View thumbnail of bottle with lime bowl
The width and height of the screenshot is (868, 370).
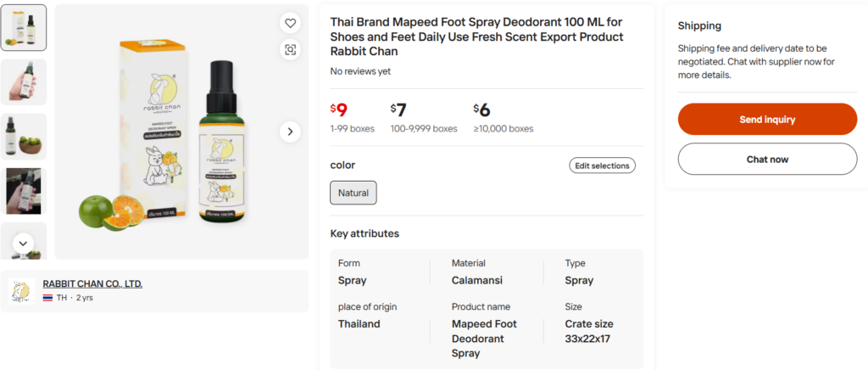(x=23, y=137)
